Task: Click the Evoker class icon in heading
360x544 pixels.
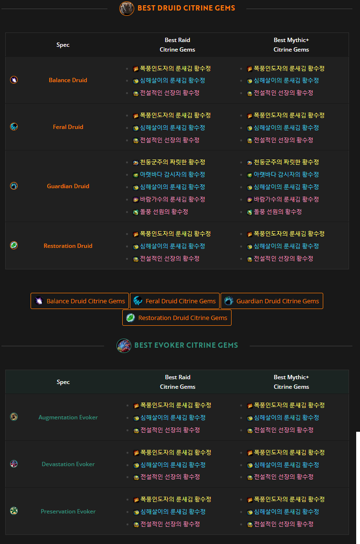Action: (124, 346)
